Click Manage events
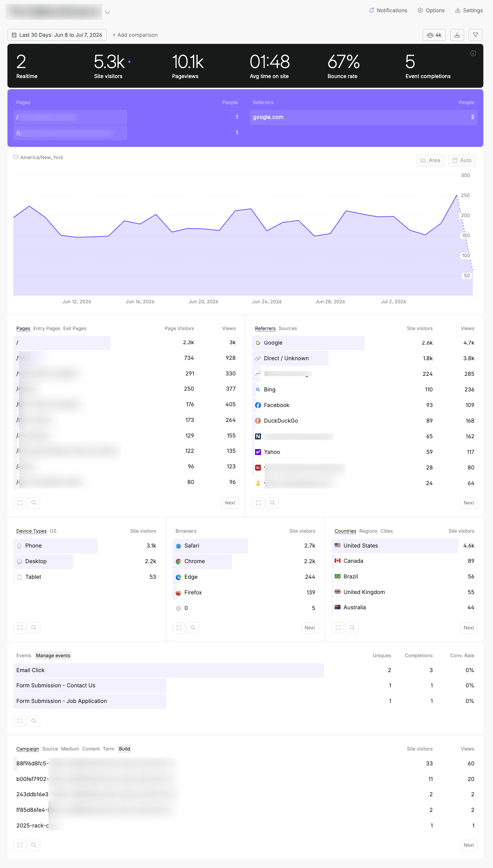Screen dimensions: 493x868 (x=53, y=655)
